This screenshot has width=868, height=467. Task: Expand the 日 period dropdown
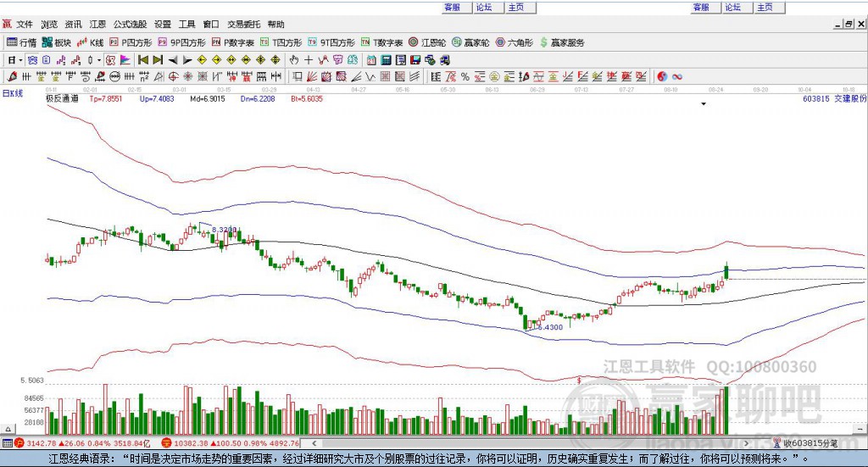tap(20, 60)
